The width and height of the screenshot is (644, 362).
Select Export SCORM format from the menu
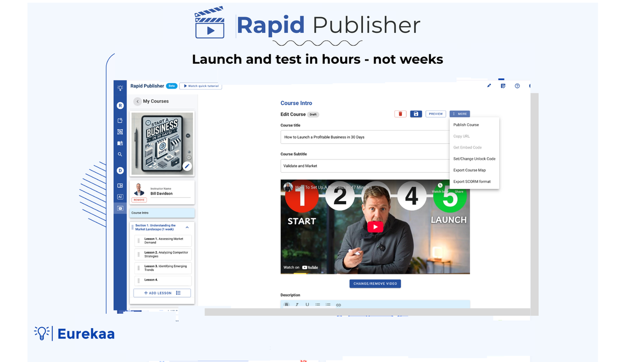[x=472, y=181]
